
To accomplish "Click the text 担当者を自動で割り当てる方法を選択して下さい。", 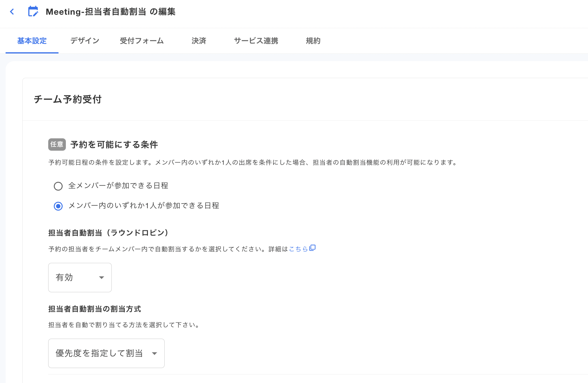I will [x=125, y=325].
